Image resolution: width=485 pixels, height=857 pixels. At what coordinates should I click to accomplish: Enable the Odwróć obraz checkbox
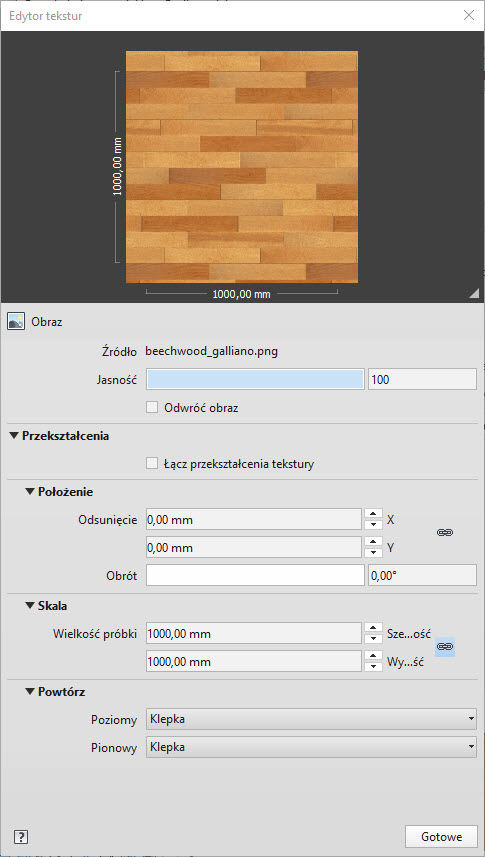[x=152, y=407]
